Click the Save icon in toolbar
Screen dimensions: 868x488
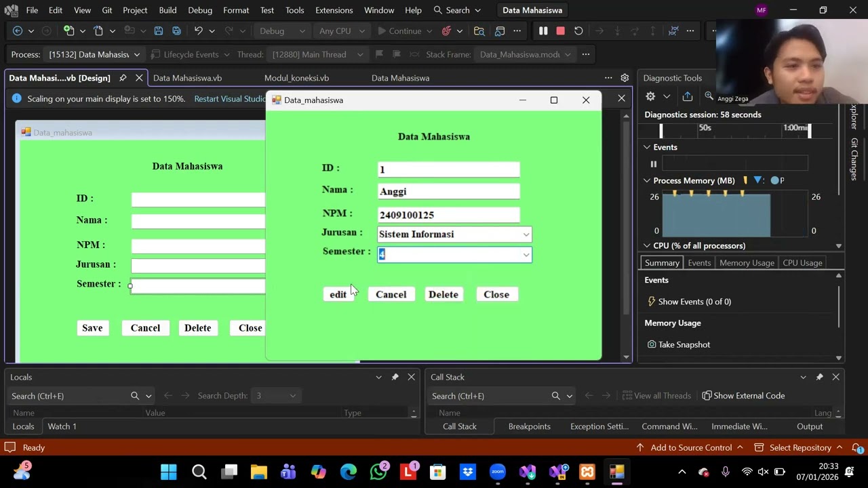159,30
